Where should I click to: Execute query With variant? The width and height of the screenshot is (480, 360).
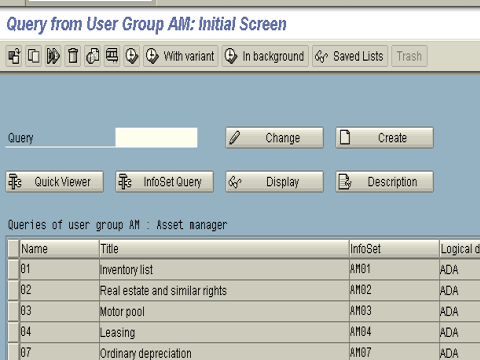181,56
